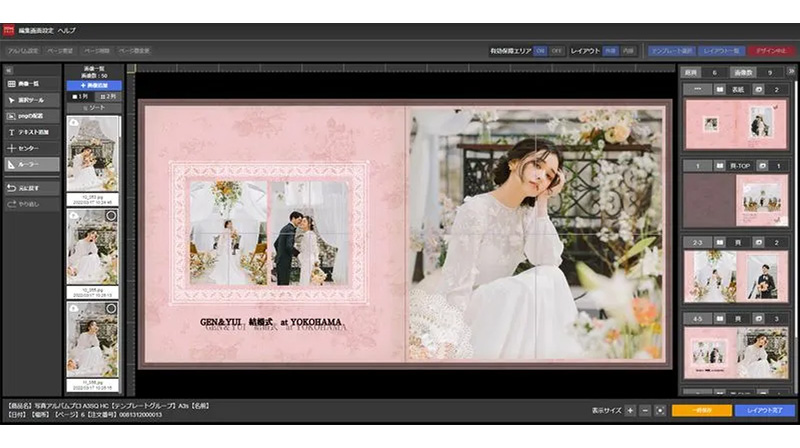Screen dimensions: 800x448
Task: Click the book icon in 2-3 row
Action: (719, 242)
